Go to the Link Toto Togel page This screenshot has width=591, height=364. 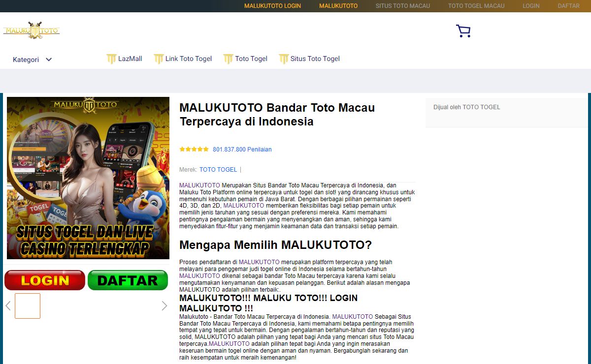pos(189,59)
